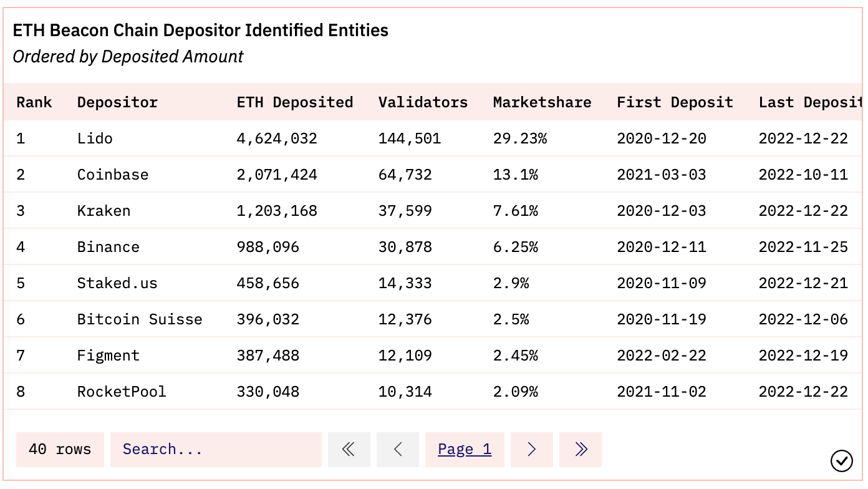Screen dimensions: 868x489
Task: Click the checkmark status icon
Action: coord(841,461)
